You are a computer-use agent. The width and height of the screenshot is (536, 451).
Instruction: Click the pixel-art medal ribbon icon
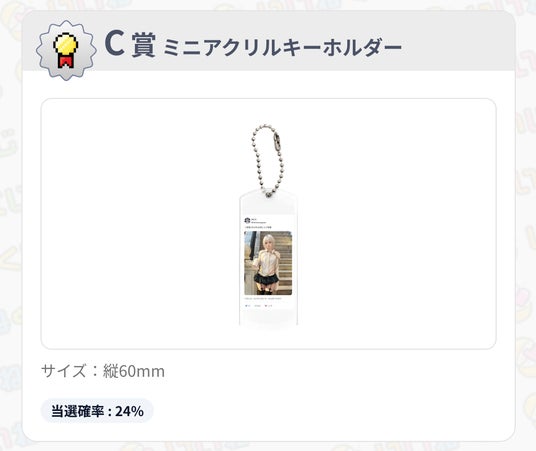click(66, 50)
